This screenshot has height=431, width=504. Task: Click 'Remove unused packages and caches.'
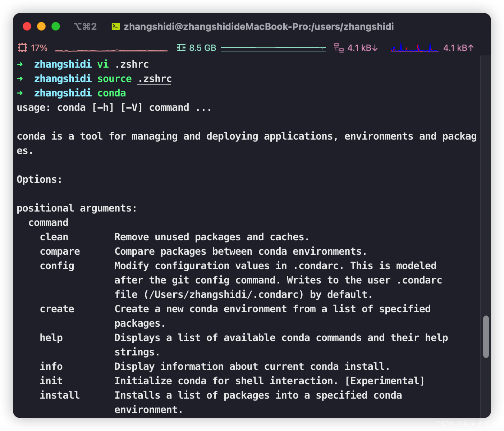[x=212, y=237]
